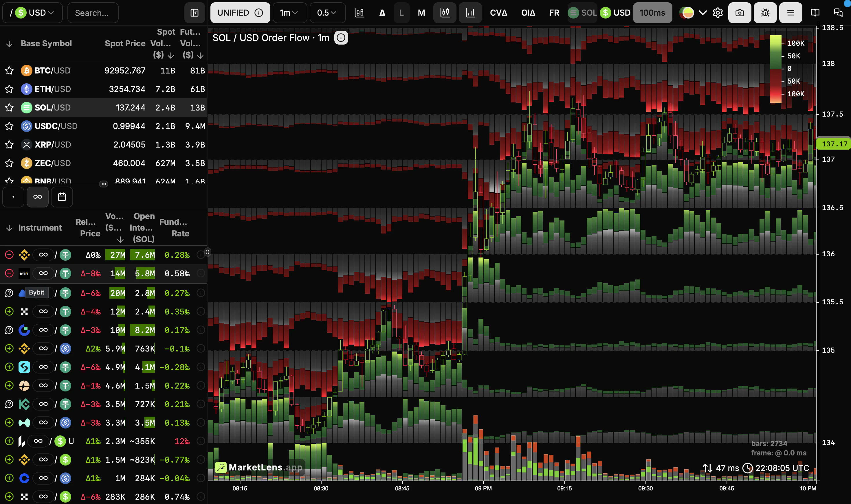Screen dimensions: 851x504
Task: Click the panel resize grip handle
Action: [208, 252]
